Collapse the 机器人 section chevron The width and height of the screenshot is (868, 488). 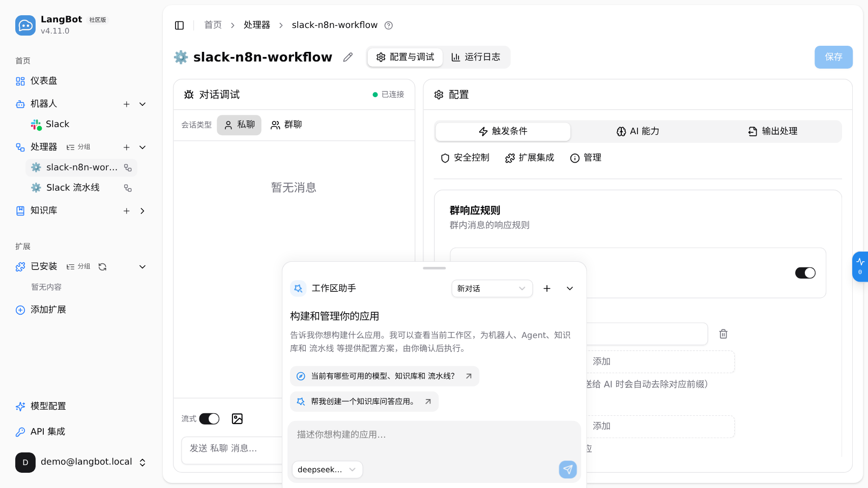click(x=142, y=104)
